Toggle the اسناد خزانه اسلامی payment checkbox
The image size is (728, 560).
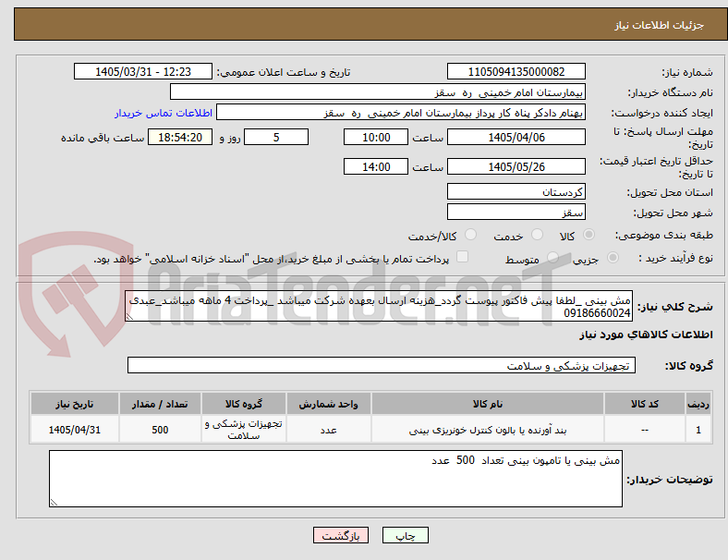pos(463,257)
